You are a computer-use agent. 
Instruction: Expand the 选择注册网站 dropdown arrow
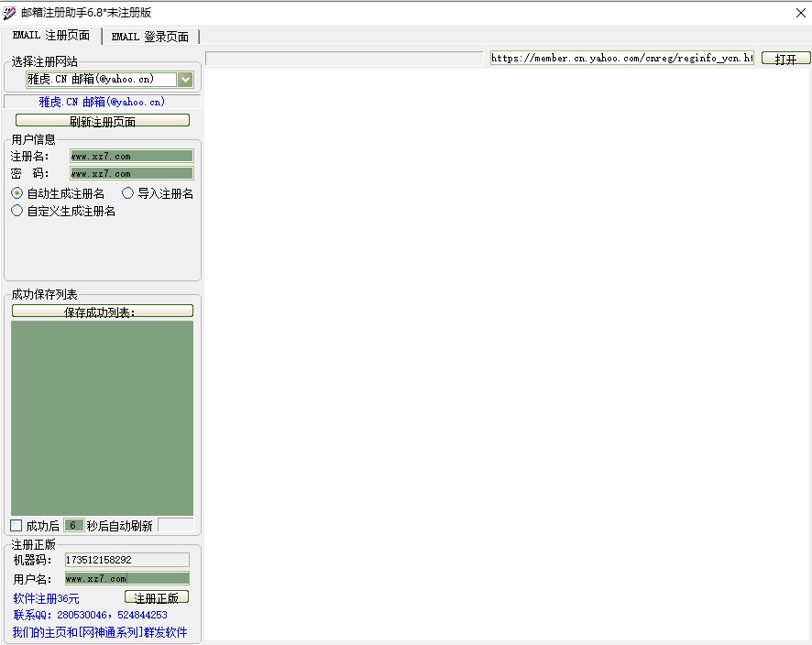click(185, 80)
